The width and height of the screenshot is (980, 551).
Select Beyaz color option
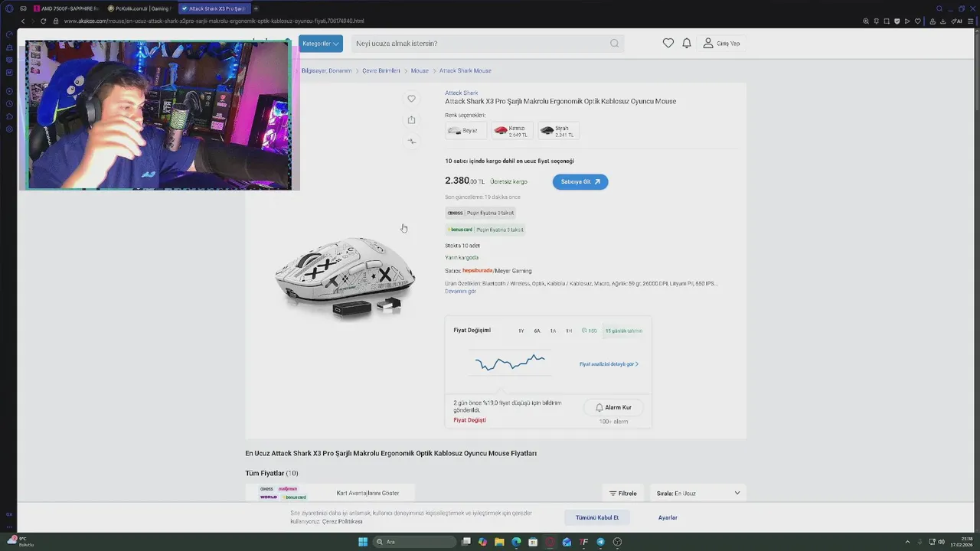coord(465,131)
